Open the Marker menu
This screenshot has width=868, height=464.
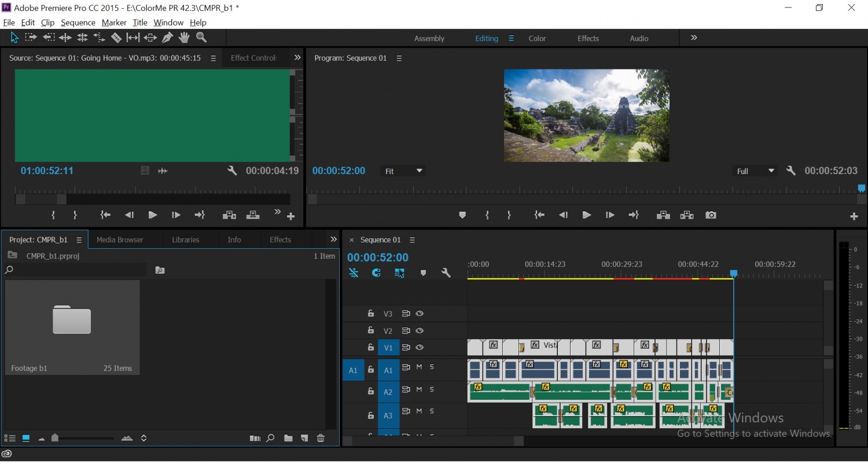114,23
